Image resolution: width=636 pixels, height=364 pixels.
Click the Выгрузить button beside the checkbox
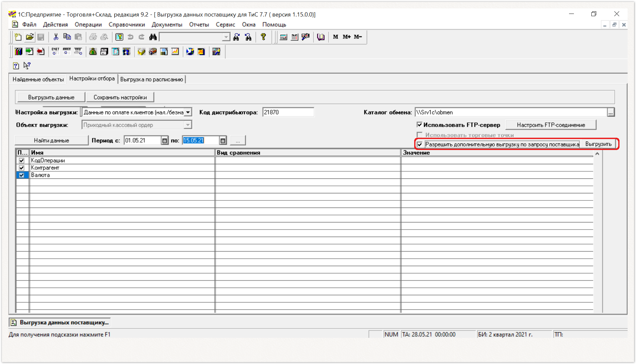coord(598,144)
